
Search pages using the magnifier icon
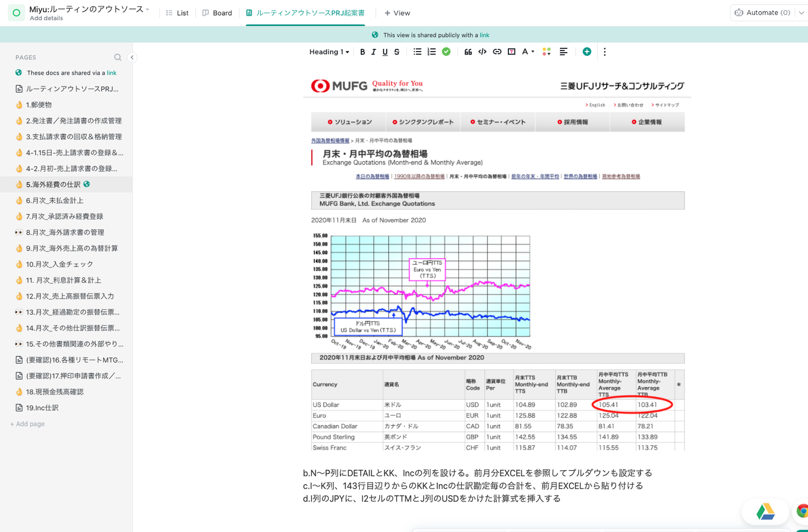tap(118, 57)
